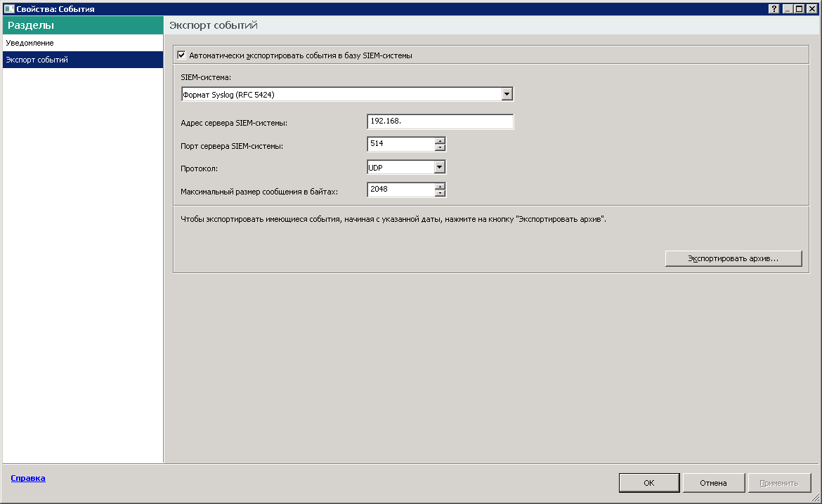822x504 pixels.
Task: Maximize the properties window
Action: [799, 9]
